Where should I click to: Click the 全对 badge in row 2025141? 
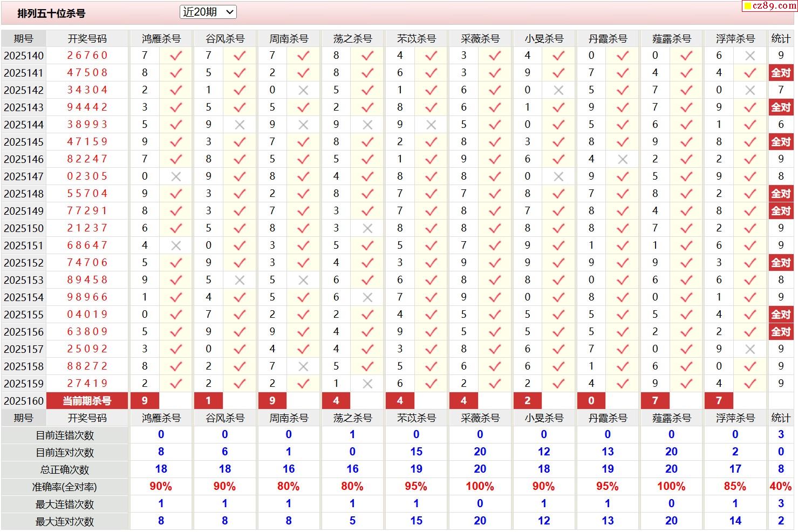click(x=780, y=73)
